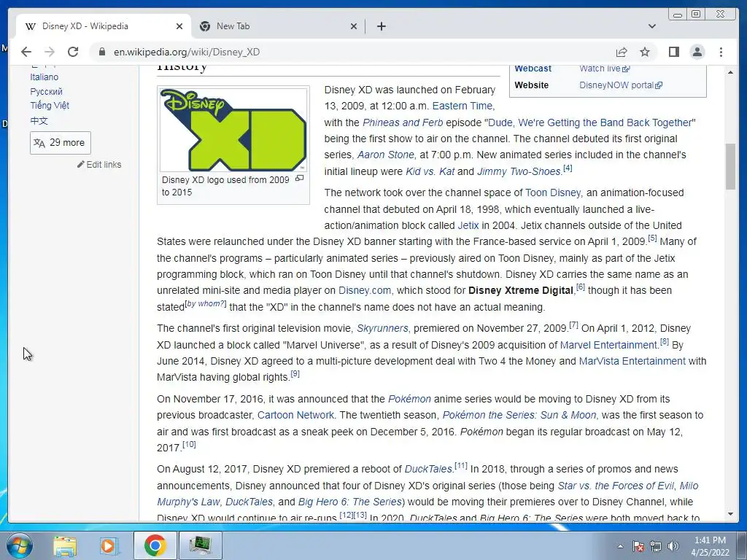Viewport: 747px width, 560px height.
Task: Open new tab with plus button
Action: (381, 26)
